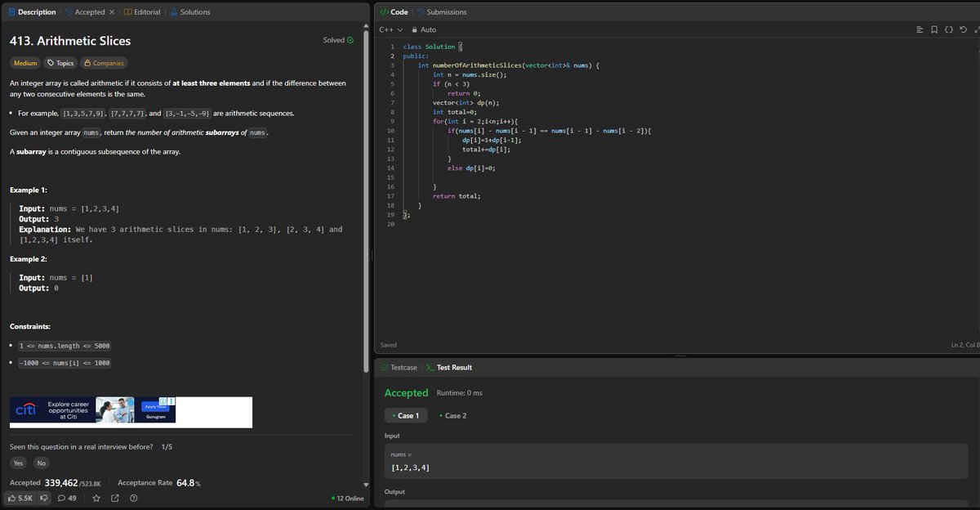Switch to the Testcase tab

coord(398,368)
